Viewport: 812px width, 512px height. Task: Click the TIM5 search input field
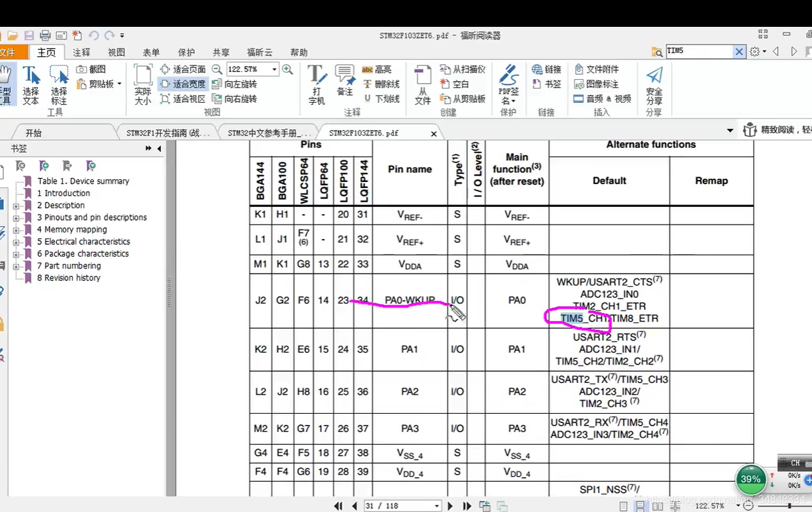point(699,51)
